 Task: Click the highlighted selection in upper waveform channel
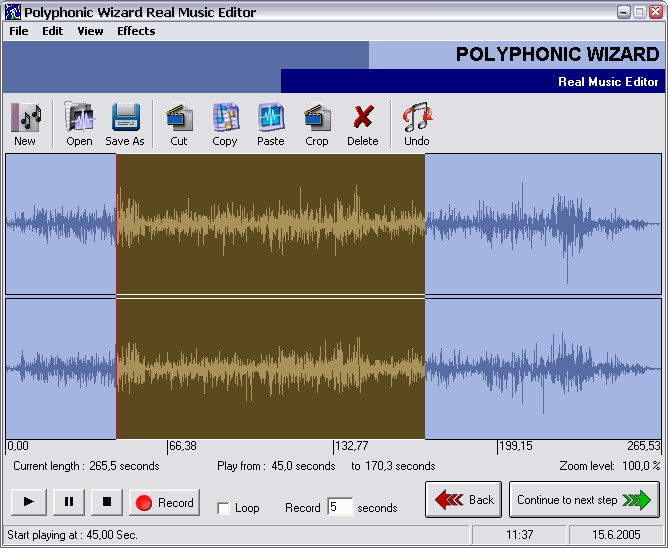(271, 224)
